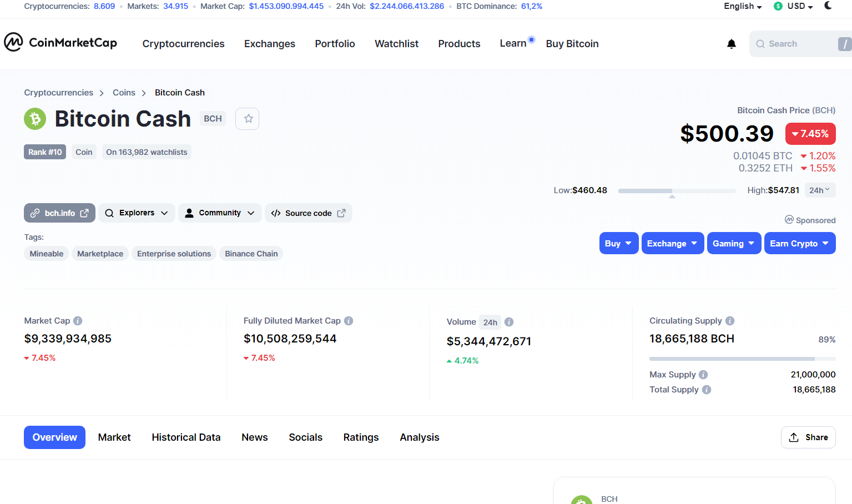This screenshot has width=852, height=504.
Task: Click the Search input field
Action: 800,44
